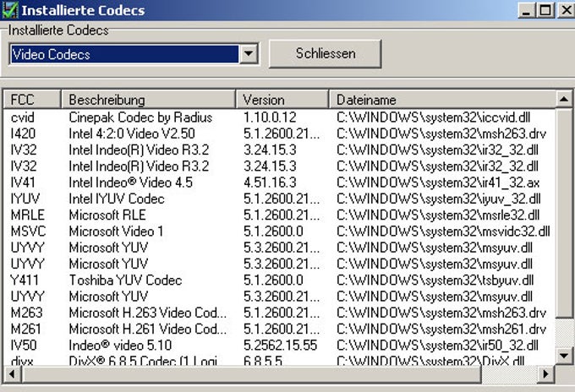
Task: Click 'Intel IYUV Codec' description
Action: (x=117, y=199)
